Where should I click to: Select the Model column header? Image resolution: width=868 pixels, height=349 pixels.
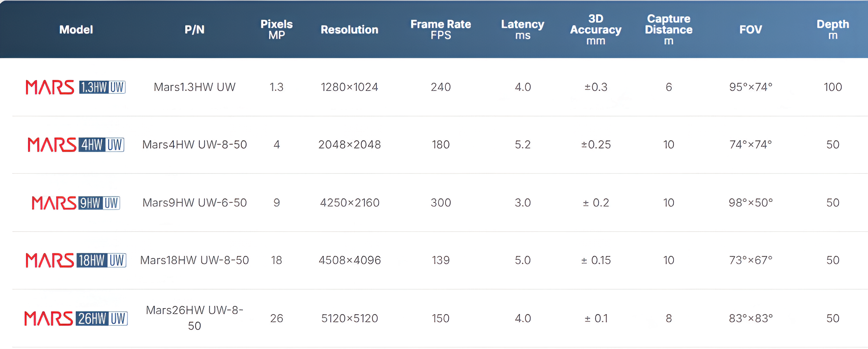pos(76,30)
